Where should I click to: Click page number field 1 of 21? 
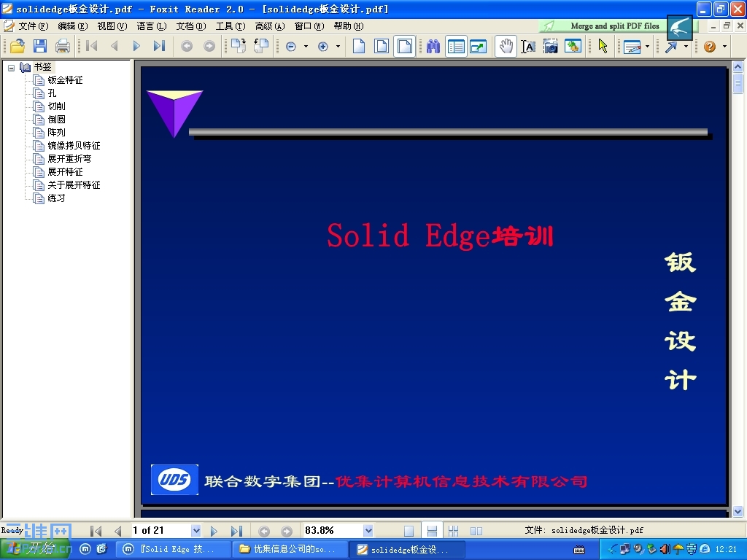click(160, 530)
